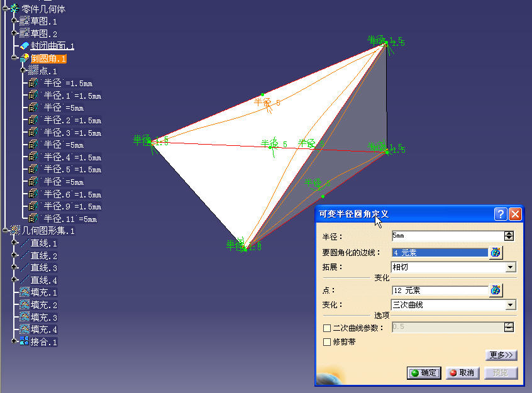532x393 pixels.
Task: Click the 填充.2 fill icon
Action: [25, 304]
